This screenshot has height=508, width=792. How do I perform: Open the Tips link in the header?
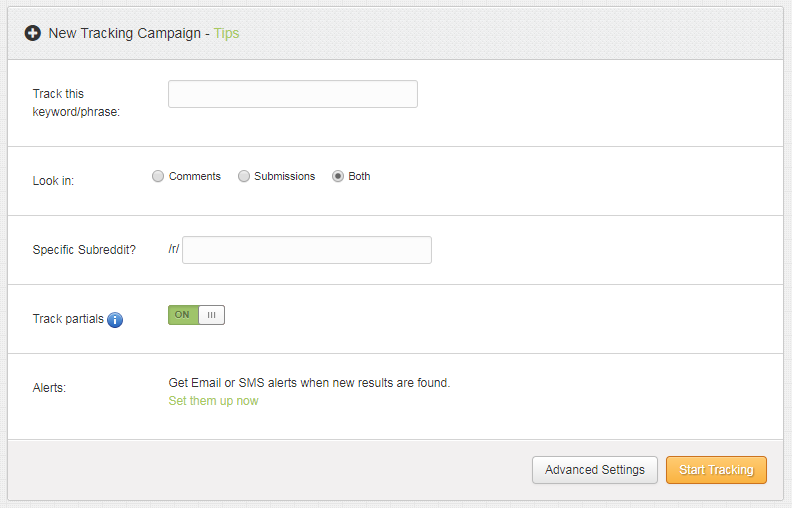(226, 33)
